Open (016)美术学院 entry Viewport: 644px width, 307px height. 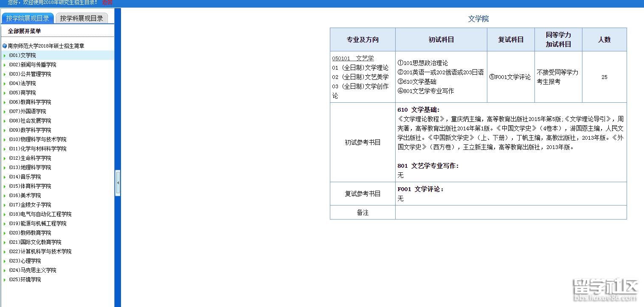(25, 195)
